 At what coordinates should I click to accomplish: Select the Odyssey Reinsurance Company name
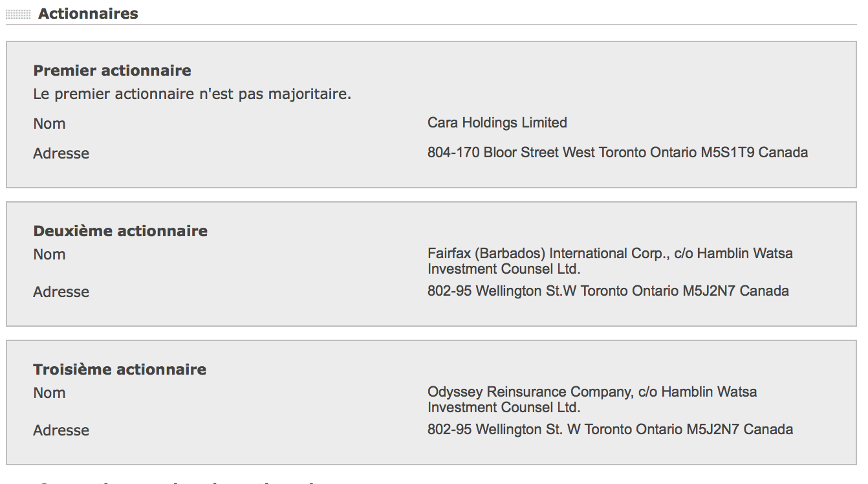[530, 392]
